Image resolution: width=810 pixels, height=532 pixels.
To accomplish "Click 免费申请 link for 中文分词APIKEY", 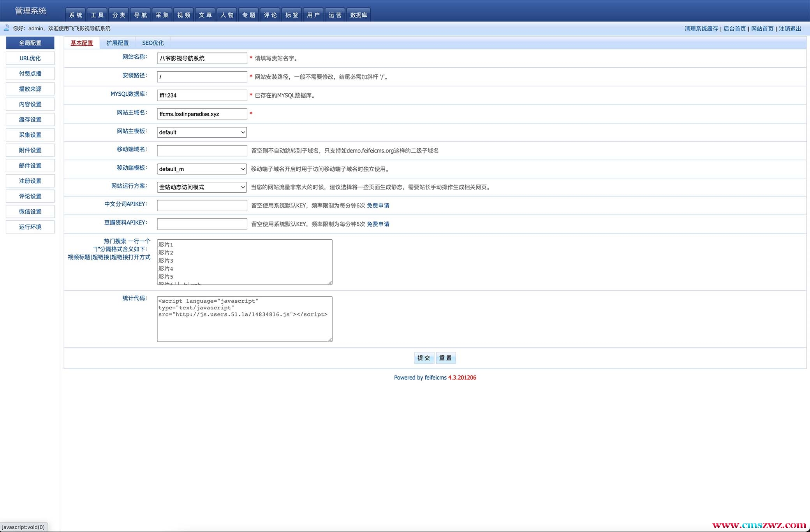I will pos(378,205).
